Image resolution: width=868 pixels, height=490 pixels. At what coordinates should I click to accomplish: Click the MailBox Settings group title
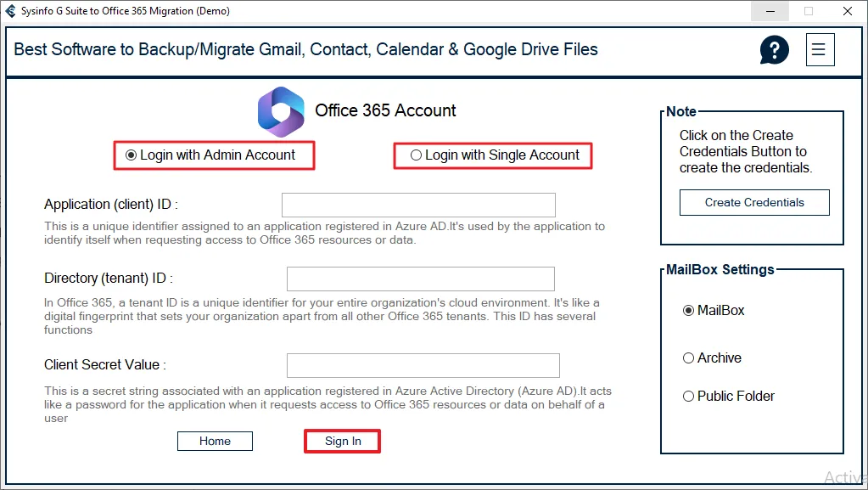pyautogui.click(x=720, y=270)
